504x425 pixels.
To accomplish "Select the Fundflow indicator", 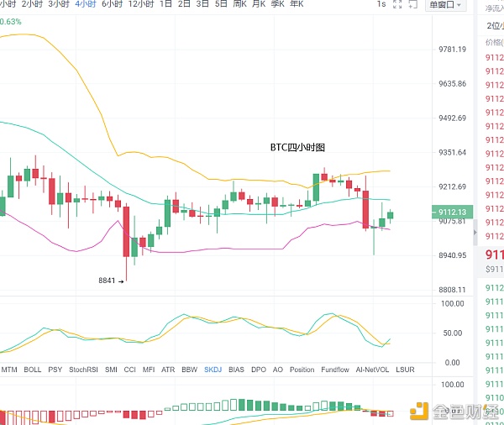I will (335, 370).
